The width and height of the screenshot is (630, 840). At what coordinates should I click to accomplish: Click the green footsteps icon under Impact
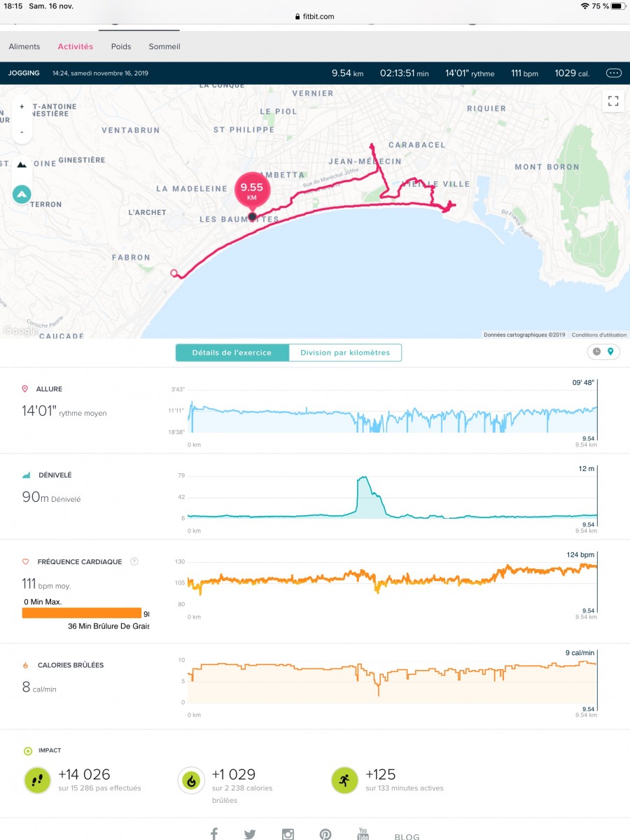37,779
